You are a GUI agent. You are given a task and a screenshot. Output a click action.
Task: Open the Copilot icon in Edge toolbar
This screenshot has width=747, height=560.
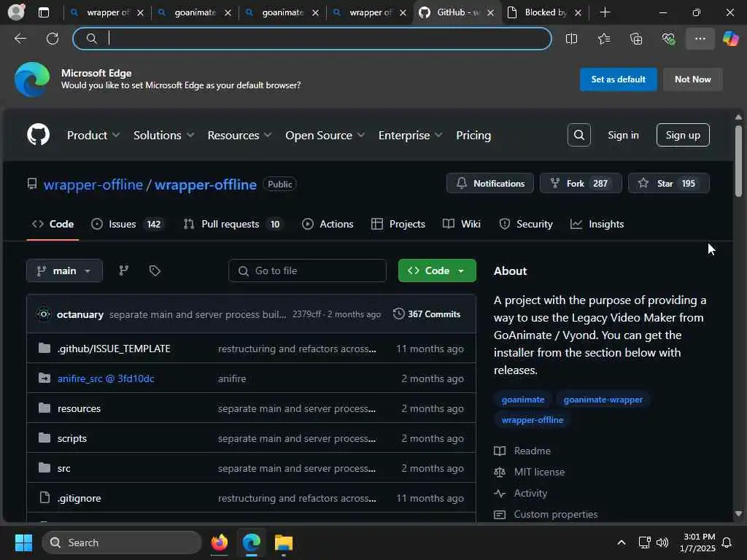pos(730,39)
